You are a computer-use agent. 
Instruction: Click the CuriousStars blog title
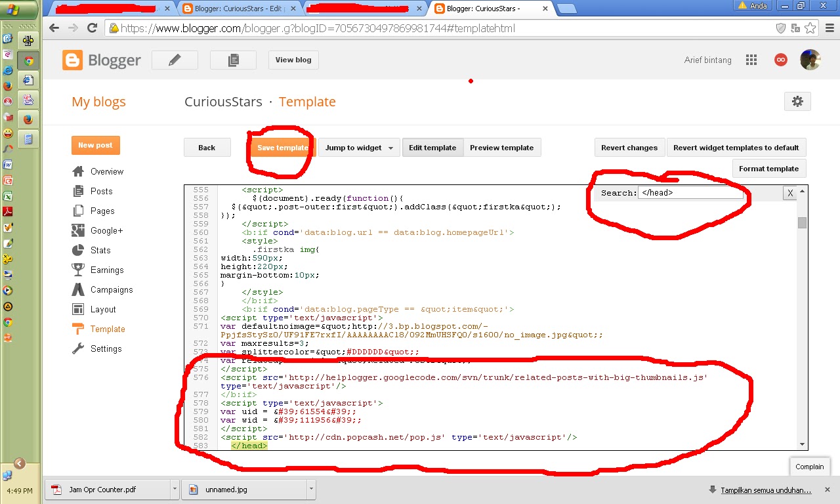click(223, 102)
